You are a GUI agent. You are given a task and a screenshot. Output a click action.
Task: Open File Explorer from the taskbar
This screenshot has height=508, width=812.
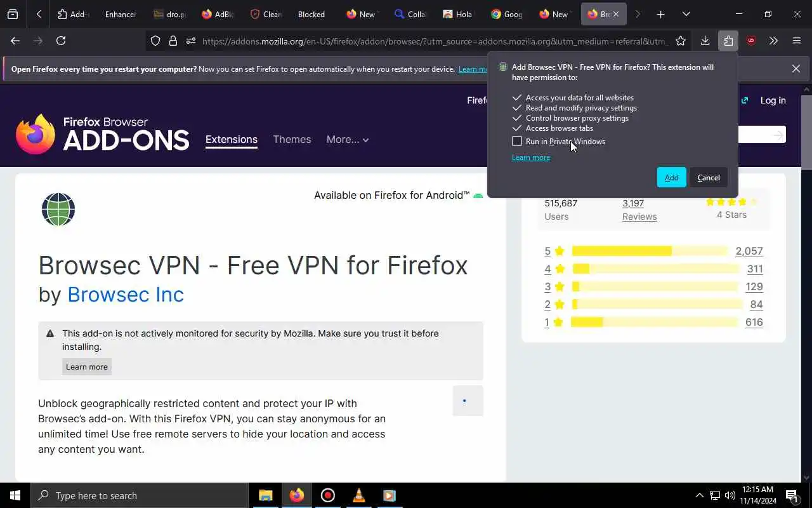[266, 495]
